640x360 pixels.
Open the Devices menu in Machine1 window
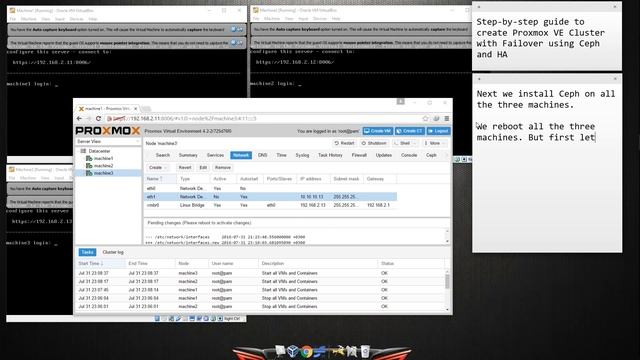click(x=76, y=19)
